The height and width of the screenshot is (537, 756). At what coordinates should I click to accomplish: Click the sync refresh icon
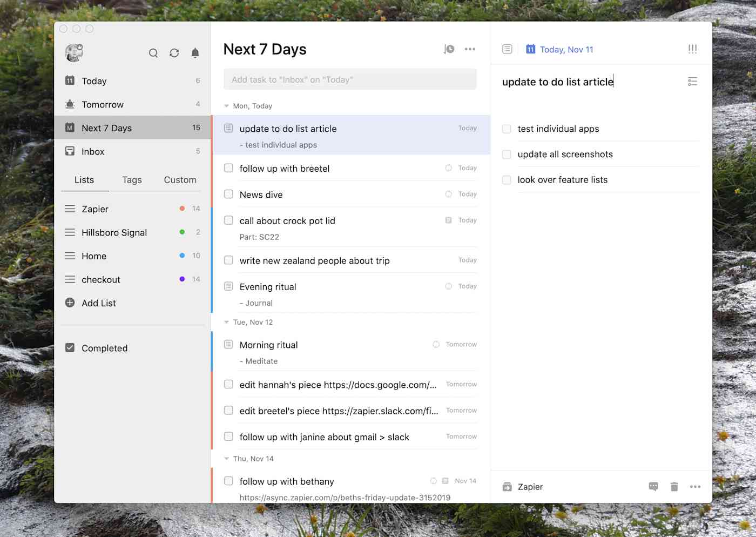(x=174, y=53)
